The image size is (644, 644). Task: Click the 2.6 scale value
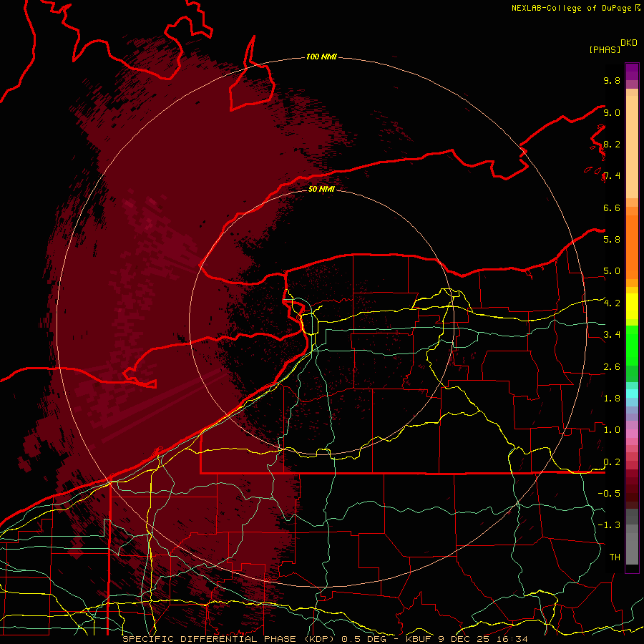tap(612, 366)
